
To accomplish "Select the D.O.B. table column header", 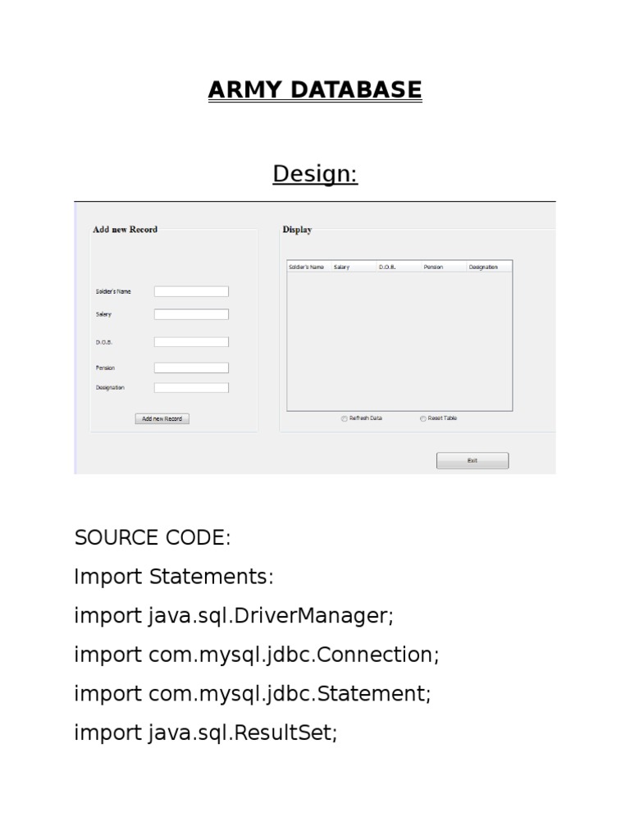I will coord(399,267).
